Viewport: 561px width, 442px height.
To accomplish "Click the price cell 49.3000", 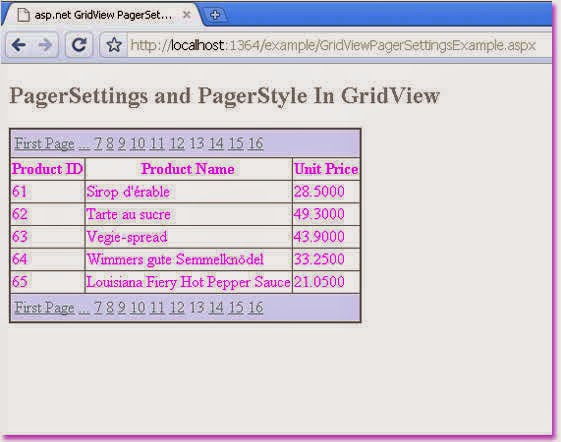I will [326, 214].
